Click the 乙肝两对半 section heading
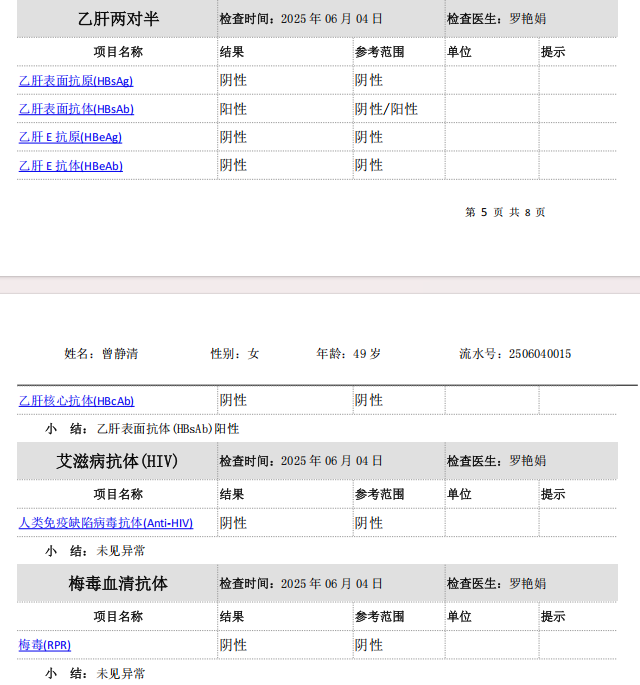The width and height of the screenshot is (640, 685). (118, 19)
